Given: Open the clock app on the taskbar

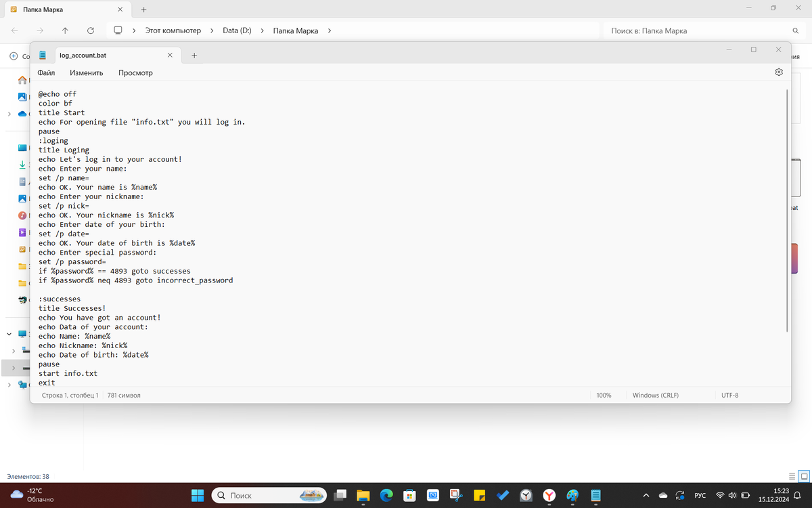Looking at the screenshot, I should (x=526, y=495).
